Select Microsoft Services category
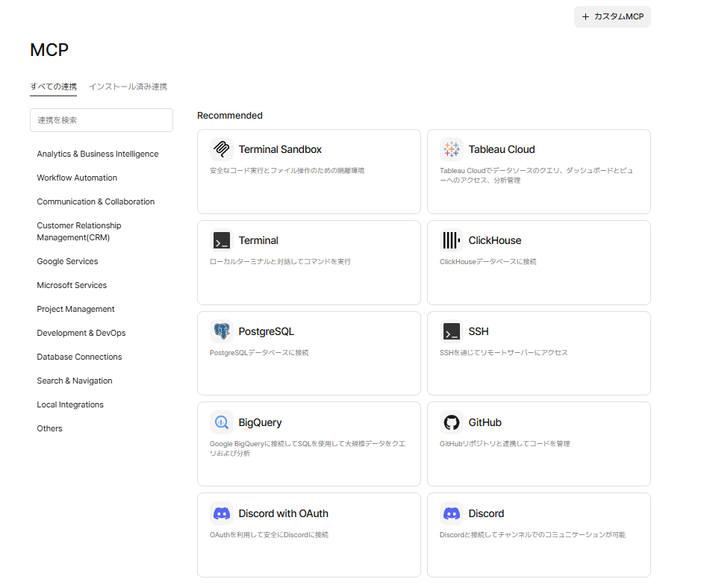Image resolution: width=719 pixels, height=588 pixels. [72, 285]
